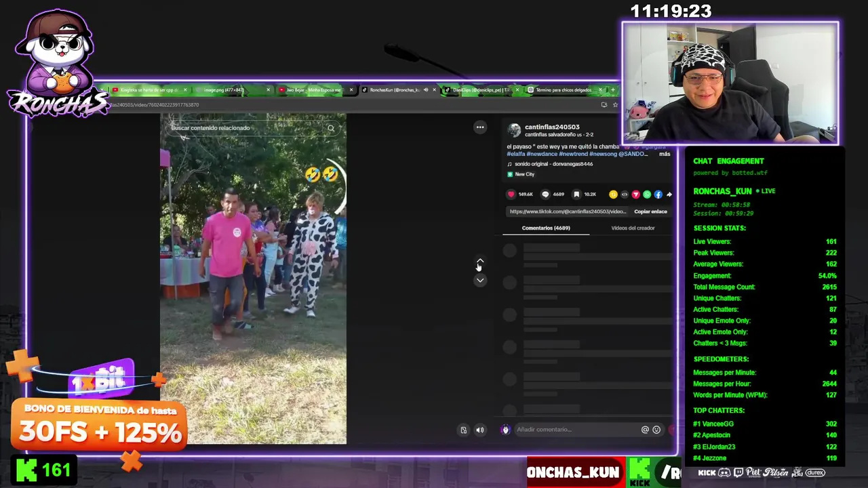The width and height of the screenshot is (868, 488).
Task: Open 'Término para chicos delgados' tab
Action: (x=563, y=90)
